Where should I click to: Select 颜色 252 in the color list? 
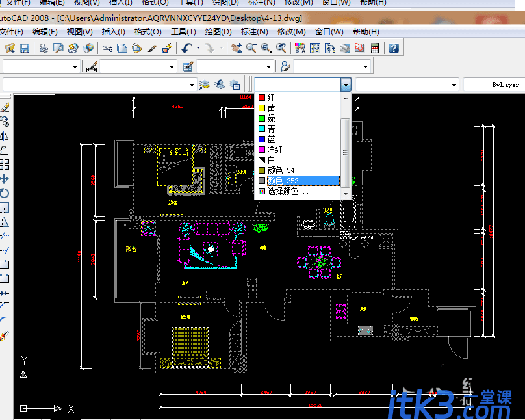pos(299,181)
